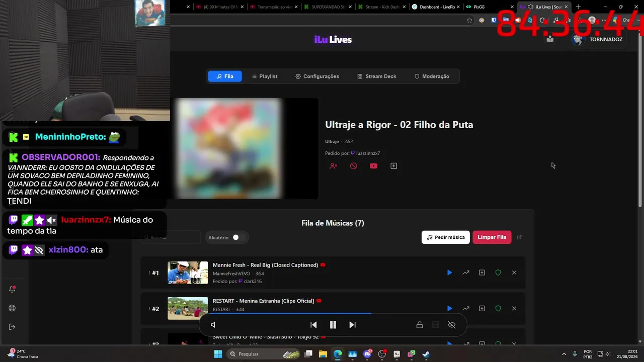Open the Fila tab

click(x=224, y=76)
